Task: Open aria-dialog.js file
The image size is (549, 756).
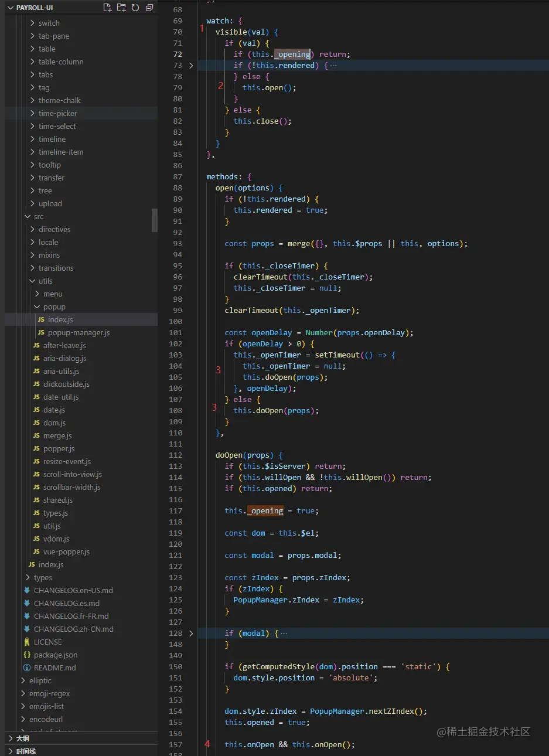Action: [65, 358]
